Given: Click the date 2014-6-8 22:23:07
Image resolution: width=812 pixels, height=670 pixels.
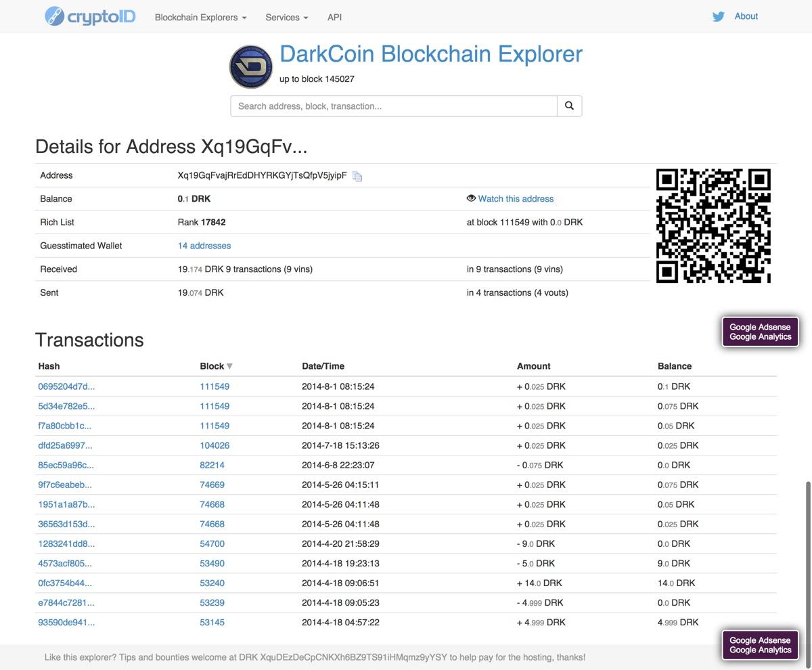Looking at the screenshot, I should [338, 465].
